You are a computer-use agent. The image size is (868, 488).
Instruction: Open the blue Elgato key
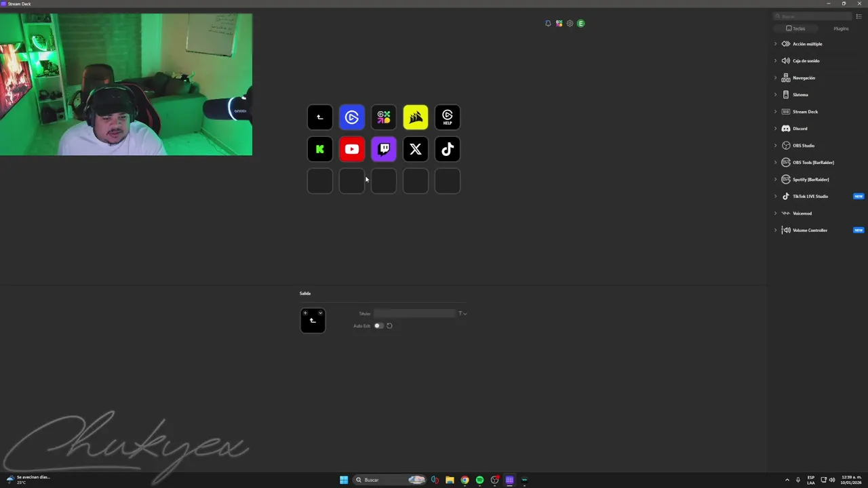coord(352,117)
